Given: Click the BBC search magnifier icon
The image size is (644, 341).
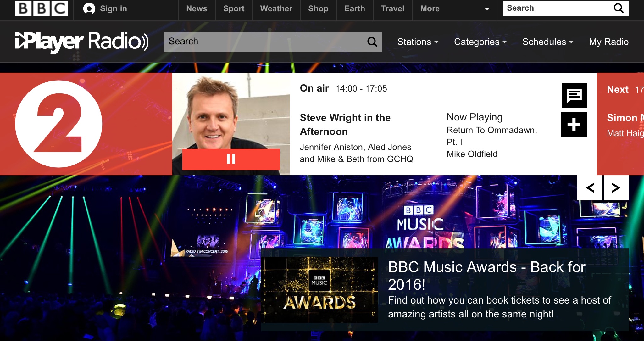Looking at the screenshot, I should 619,8.
